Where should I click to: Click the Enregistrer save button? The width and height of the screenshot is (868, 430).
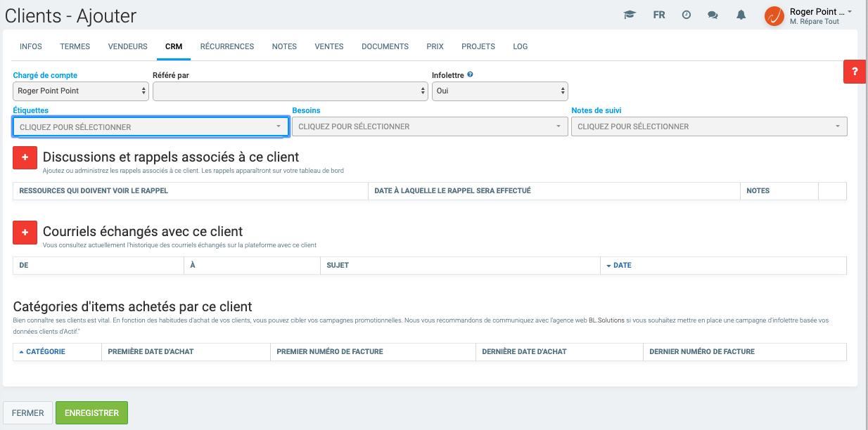(91, 413)
